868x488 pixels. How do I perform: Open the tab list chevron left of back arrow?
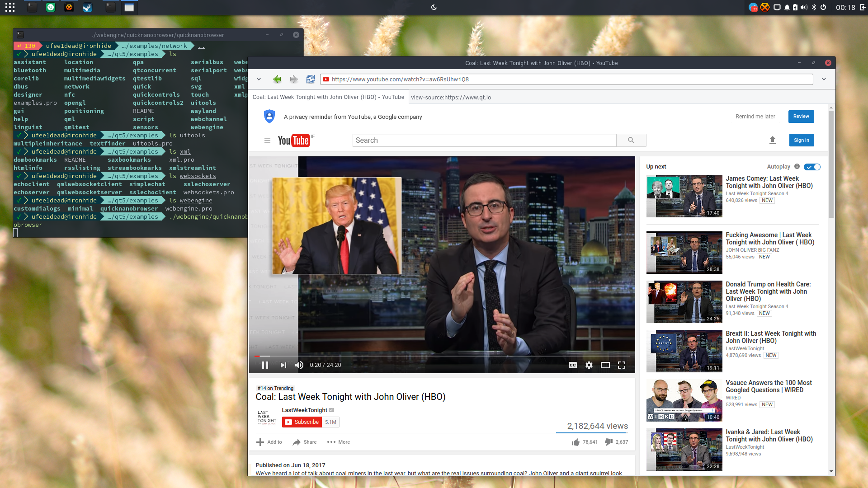click(259, 79)
